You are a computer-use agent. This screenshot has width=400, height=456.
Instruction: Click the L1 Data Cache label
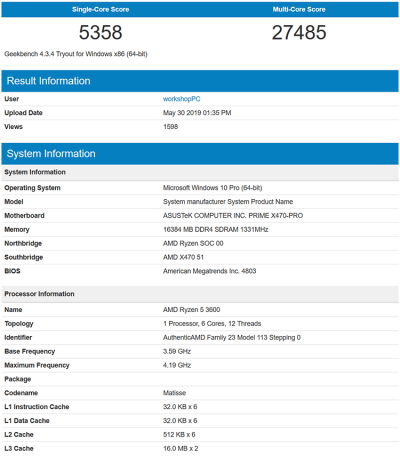[27, 421]
